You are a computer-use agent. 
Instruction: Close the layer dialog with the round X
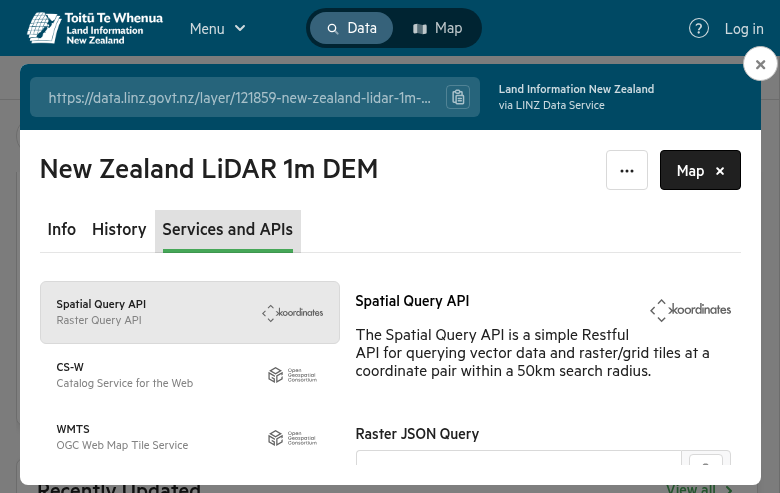point(760,64)
